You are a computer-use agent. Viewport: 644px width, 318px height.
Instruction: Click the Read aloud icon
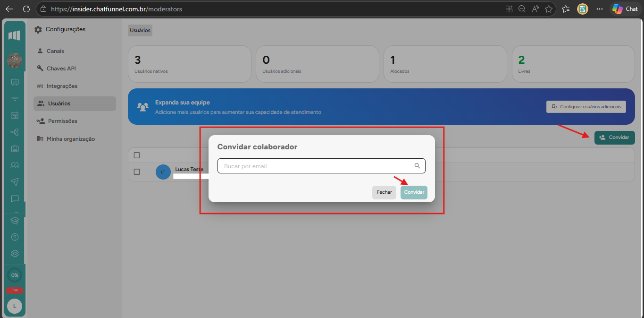[535, 9]
